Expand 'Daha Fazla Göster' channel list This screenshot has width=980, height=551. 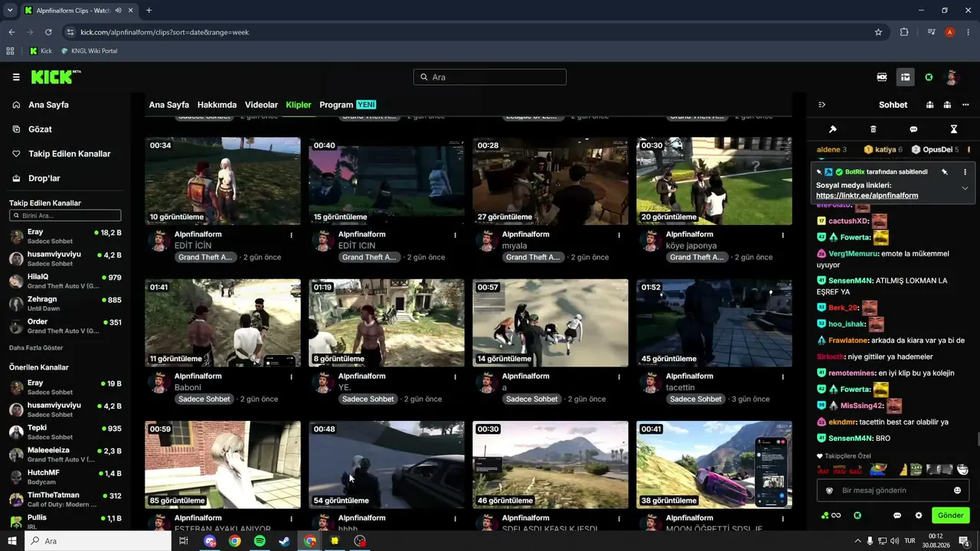36,347
